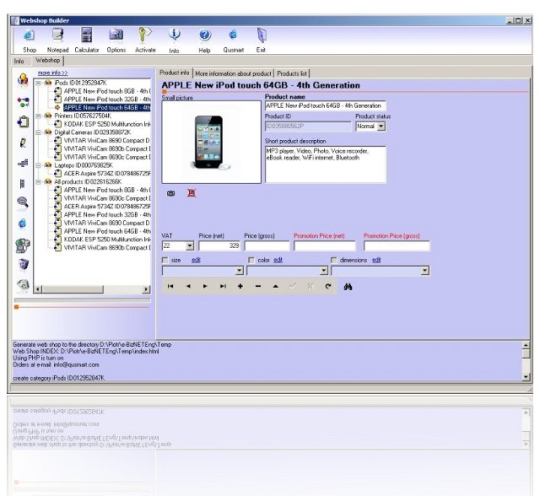Viewport: 540px width, 496px height.
Task: Delete record with the minus button
Action: point(258,286)
